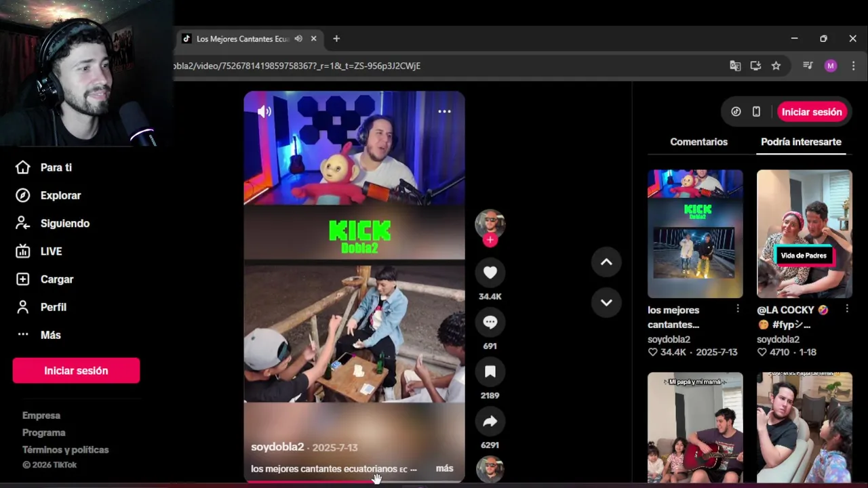Click soydobla2 under LA COCKY card

(x=778, y=340)
